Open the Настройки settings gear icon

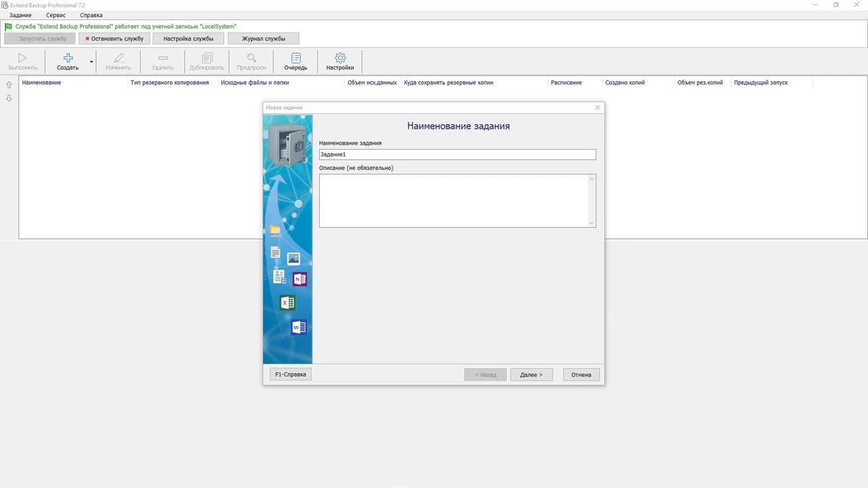340,61
